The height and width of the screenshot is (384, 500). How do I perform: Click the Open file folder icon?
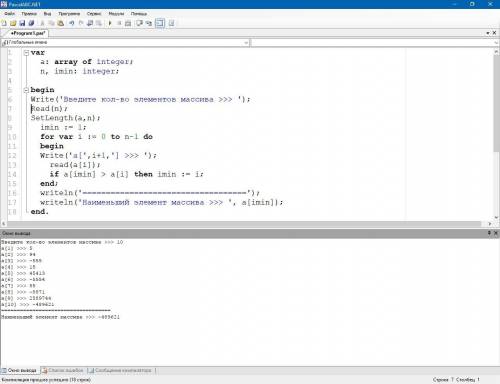[13, 23]
